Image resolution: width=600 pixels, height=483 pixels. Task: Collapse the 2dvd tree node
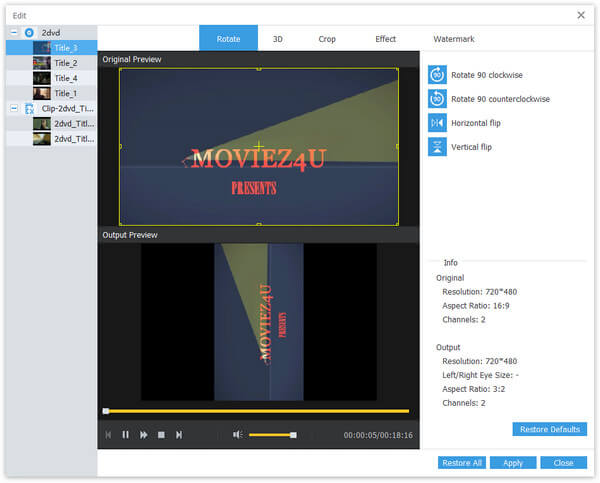coord(14,32)
